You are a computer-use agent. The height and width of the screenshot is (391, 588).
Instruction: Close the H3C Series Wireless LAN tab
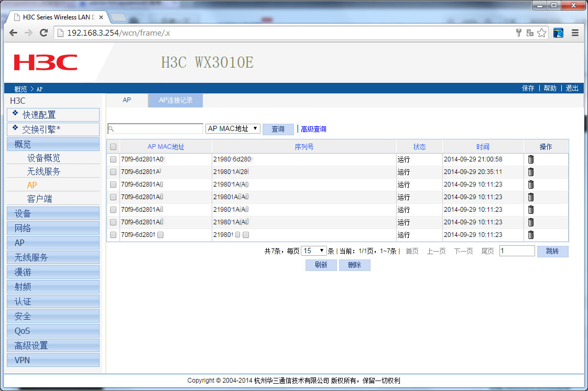(101, 17)
